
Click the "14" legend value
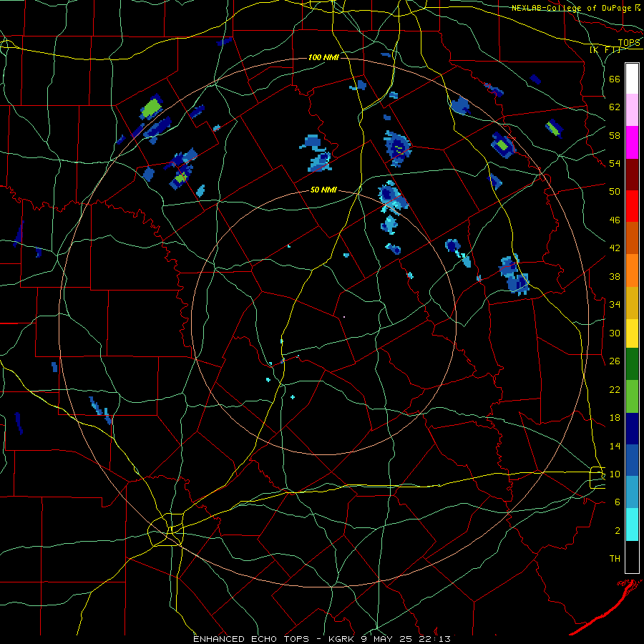[x=615, y=446]
